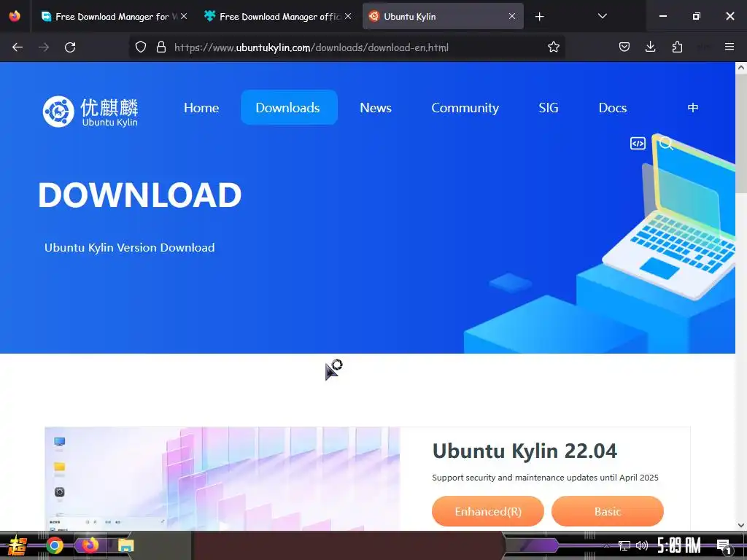Click the scrollbar up arrow
This screenshot has width=747, height=560.
(x=741, y=68)
